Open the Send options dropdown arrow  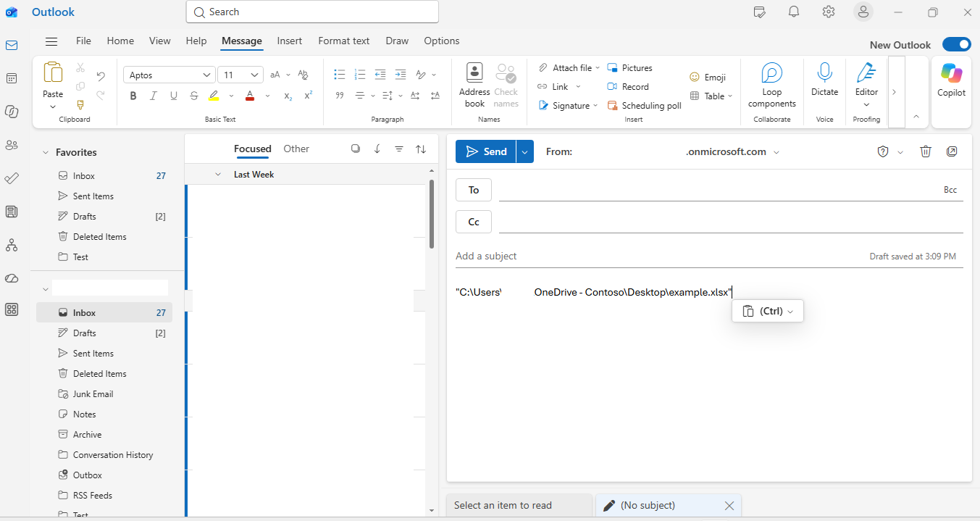525,151
